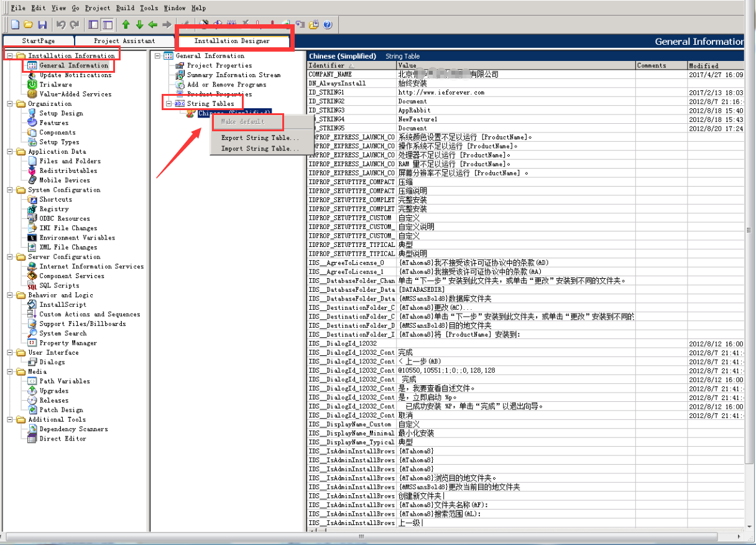Switch to the Project Assistant tab
Viewport: 756px width, 545px height.
[124, 41]
